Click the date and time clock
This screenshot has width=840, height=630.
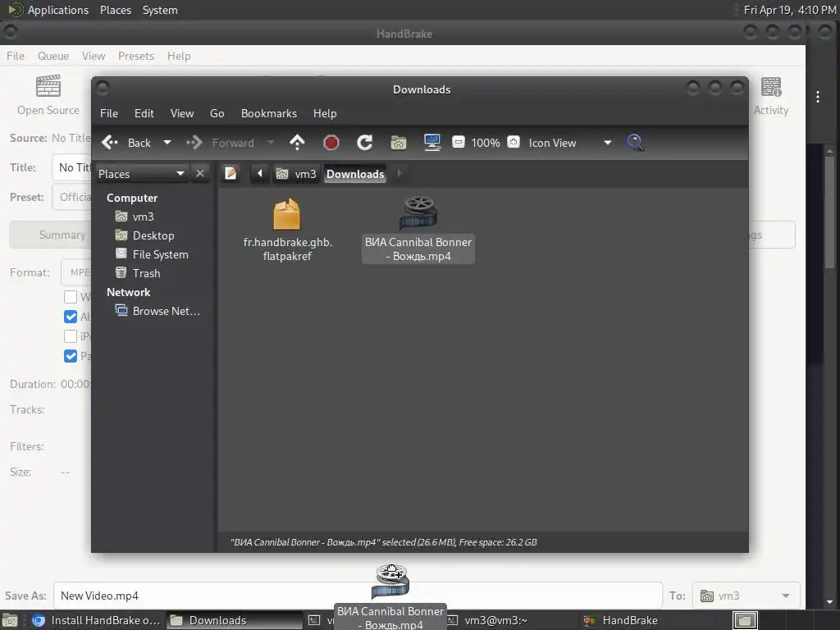[790, 10]
